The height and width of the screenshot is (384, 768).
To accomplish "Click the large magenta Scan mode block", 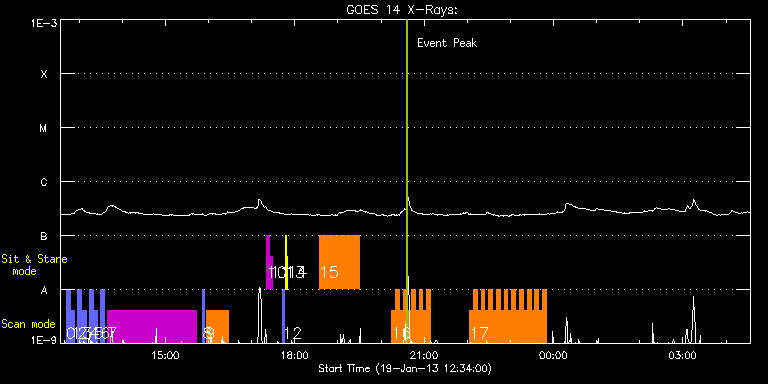I will click(152, 326).
